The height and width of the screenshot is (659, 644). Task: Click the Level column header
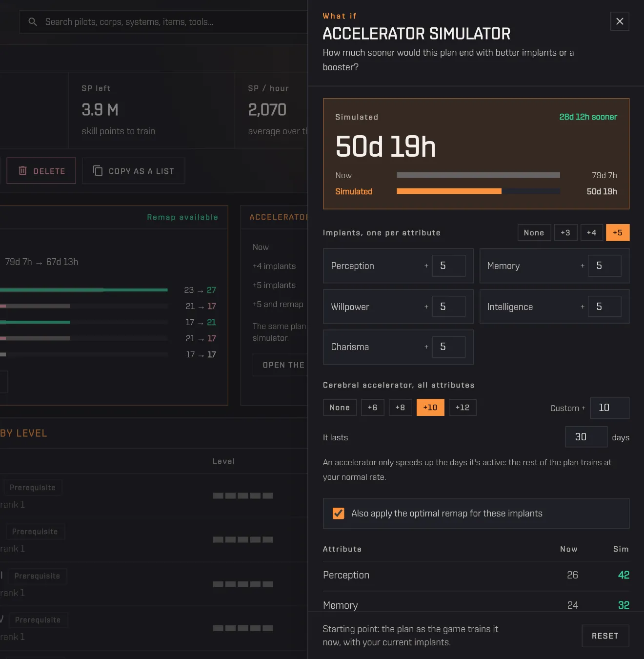[224, 461]
